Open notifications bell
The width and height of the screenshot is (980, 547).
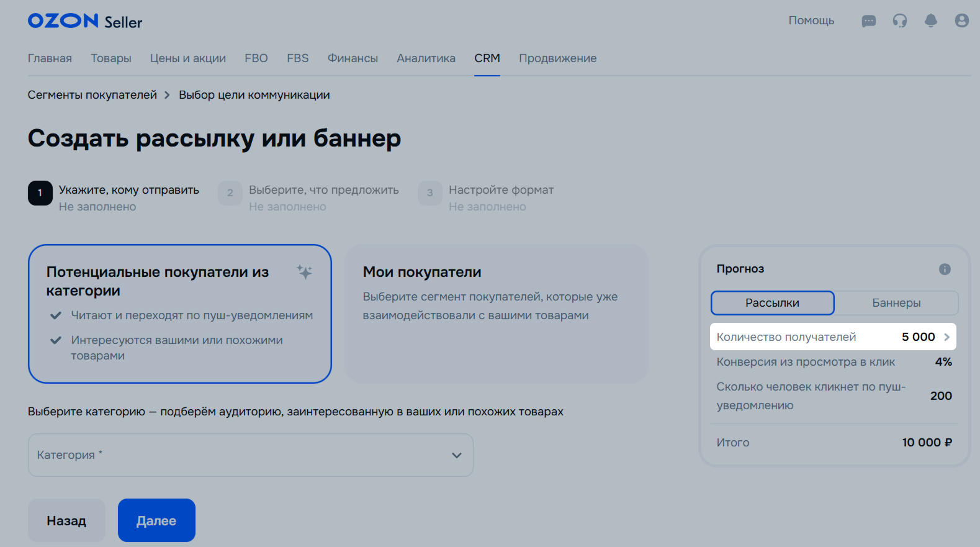930,21
